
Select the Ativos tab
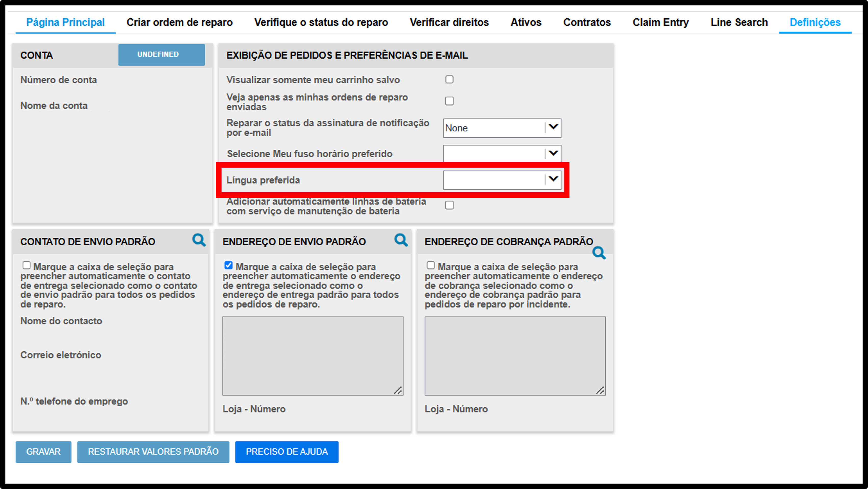tap(526, 22)
